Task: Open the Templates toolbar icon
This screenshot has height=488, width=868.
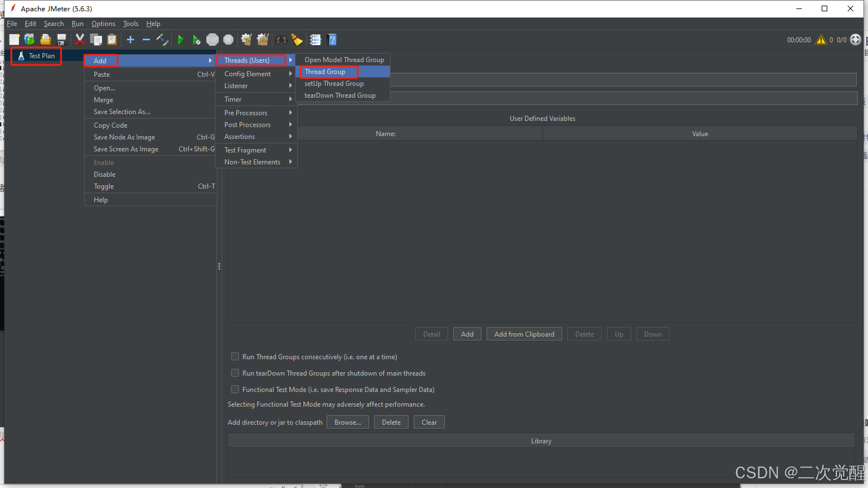Action: point(29,39)
